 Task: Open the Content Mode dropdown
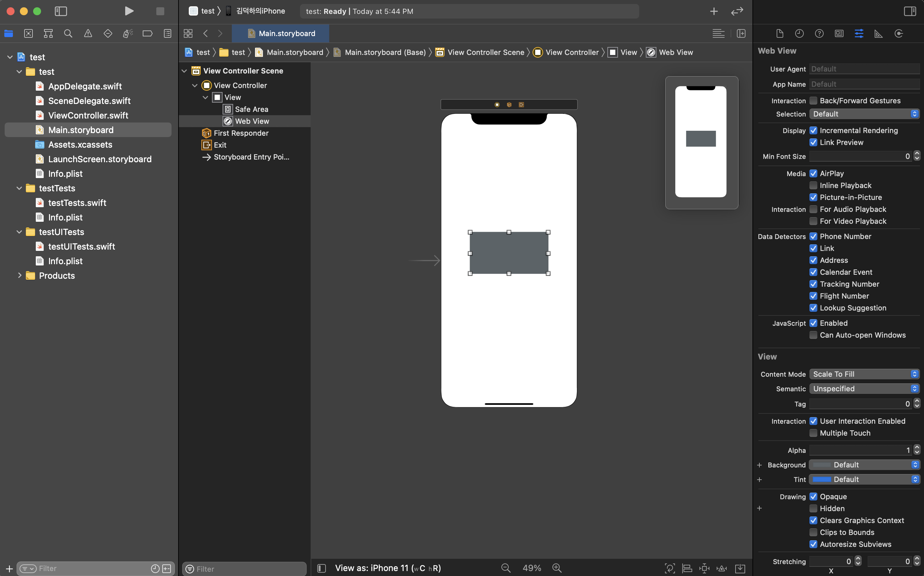[864, 374]
